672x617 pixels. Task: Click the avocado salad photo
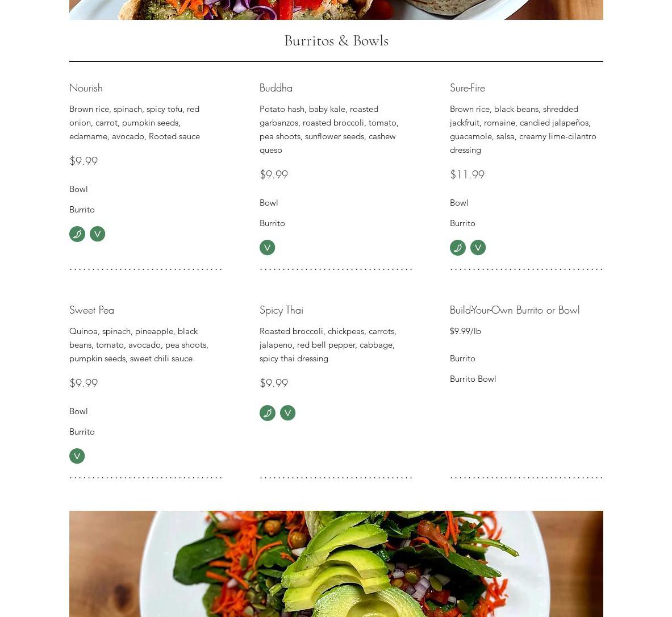point(336,564)
